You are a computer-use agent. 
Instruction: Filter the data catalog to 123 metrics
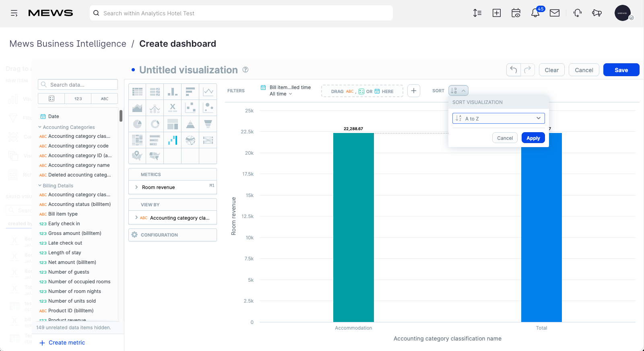point(78,99)
